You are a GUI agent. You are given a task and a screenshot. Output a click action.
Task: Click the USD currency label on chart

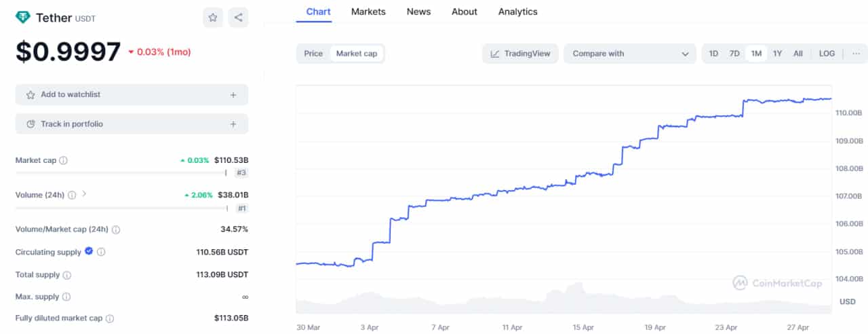pyautogui.click(x=848, y=301)
